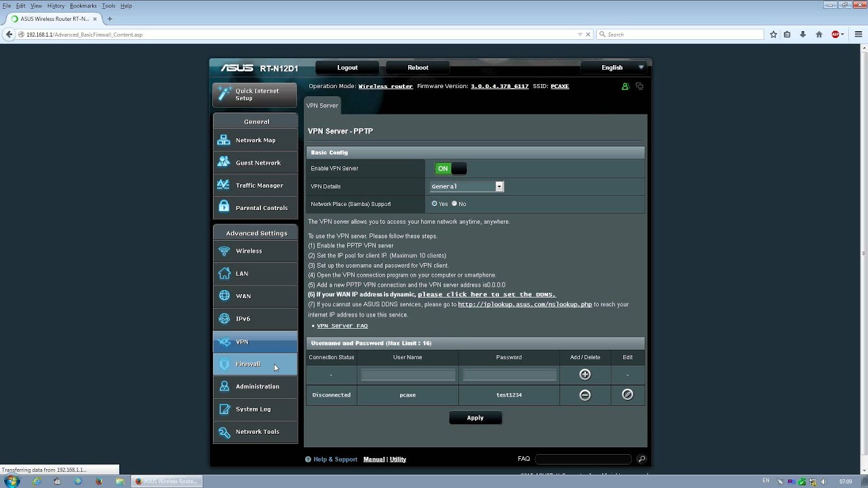Open the URL bar history dropdown arrow

click(580, 35)
